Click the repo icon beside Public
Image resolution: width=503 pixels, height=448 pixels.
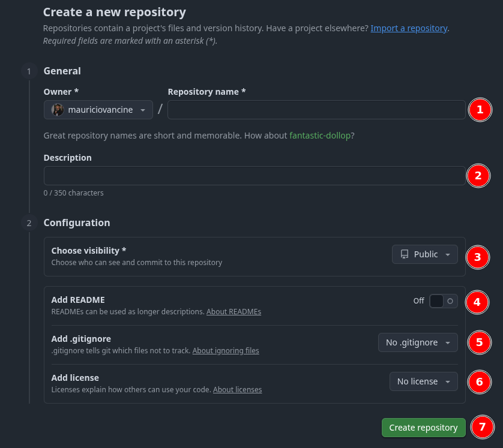click(x=405, y=254)
